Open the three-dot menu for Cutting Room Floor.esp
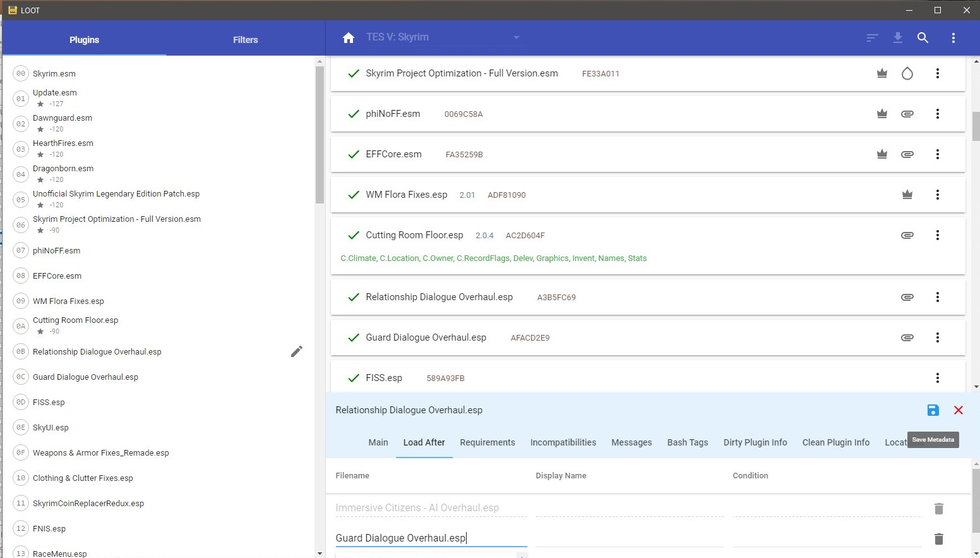Viewport: 980px width, 558px height. click(x=937, y=235)
